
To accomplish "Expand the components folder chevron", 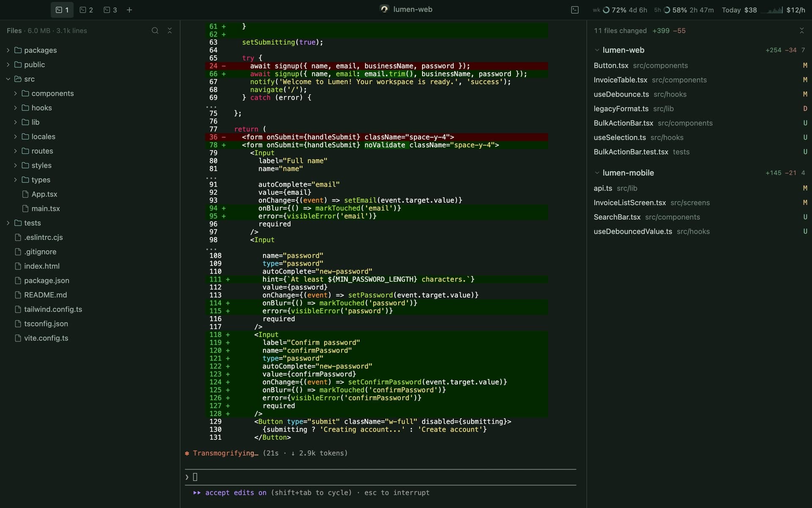I will coord(15,93).
